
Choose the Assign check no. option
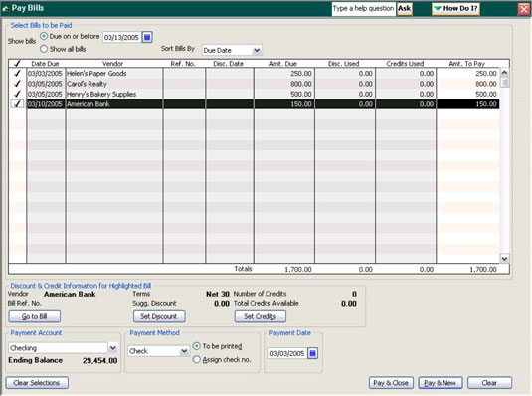pyautogui.click(x=197, y=359)
